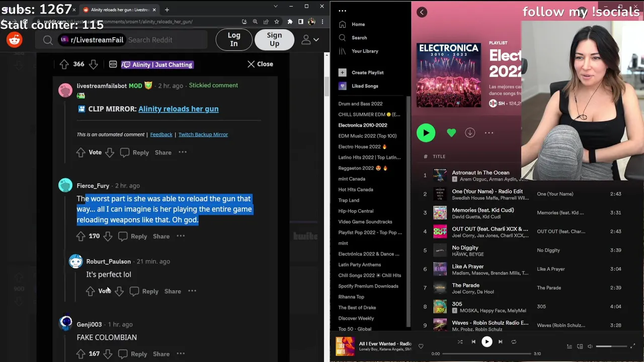Reply to Roburt_Paulson's comment
Viewport: 644px width, 362px height.
[144, 291]
